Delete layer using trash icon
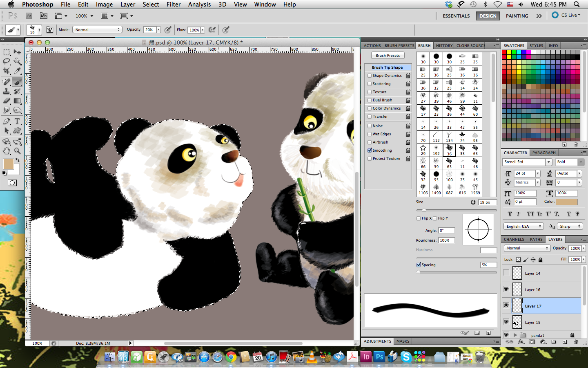This screenshot has width=588, height=368. coord(576,342)
